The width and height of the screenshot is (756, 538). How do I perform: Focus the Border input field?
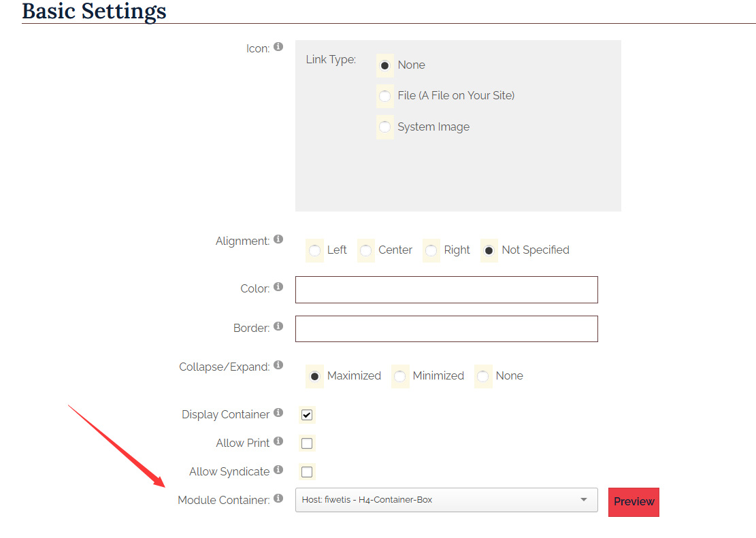[x=446, y=329]
